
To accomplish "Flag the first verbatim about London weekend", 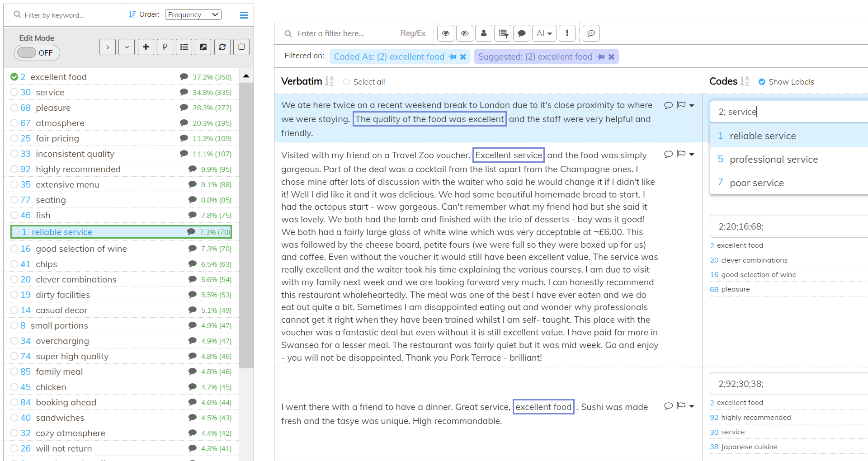I will [x=681, y=105].
